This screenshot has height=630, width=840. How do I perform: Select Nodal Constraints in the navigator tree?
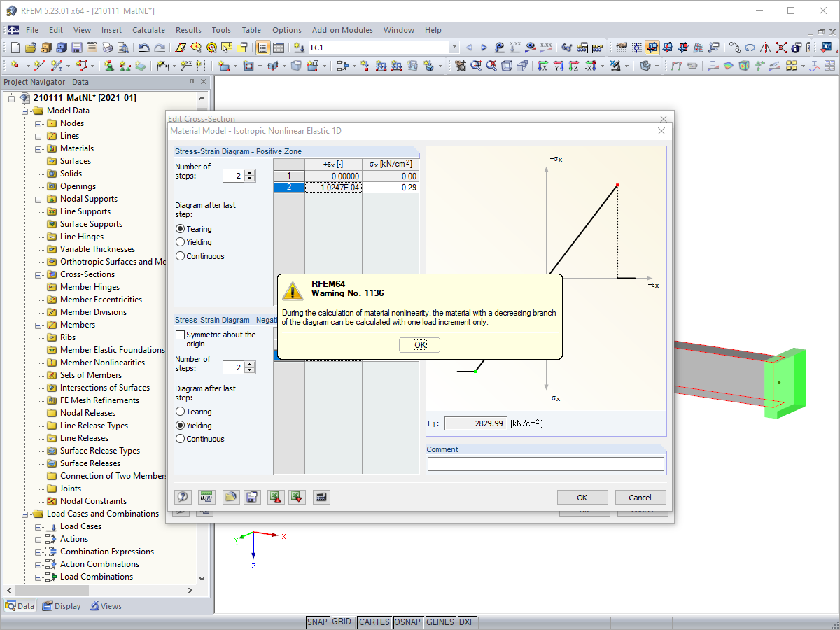tap(93, 501)
